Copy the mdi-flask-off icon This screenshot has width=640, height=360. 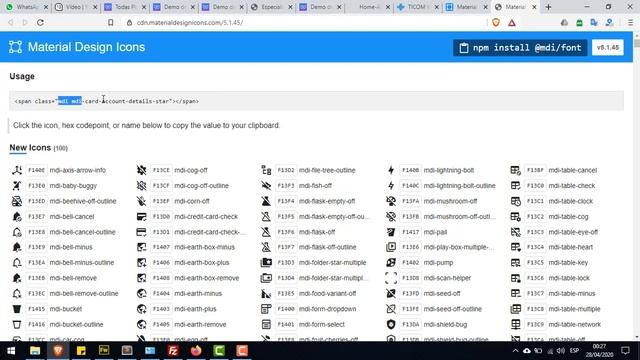pyautogui.click(x=266, y=232)
